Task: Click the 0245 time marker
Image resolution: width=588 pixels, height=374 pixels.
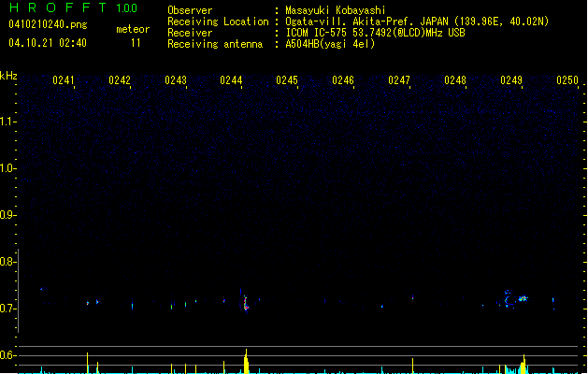Action: click(287, 80)
